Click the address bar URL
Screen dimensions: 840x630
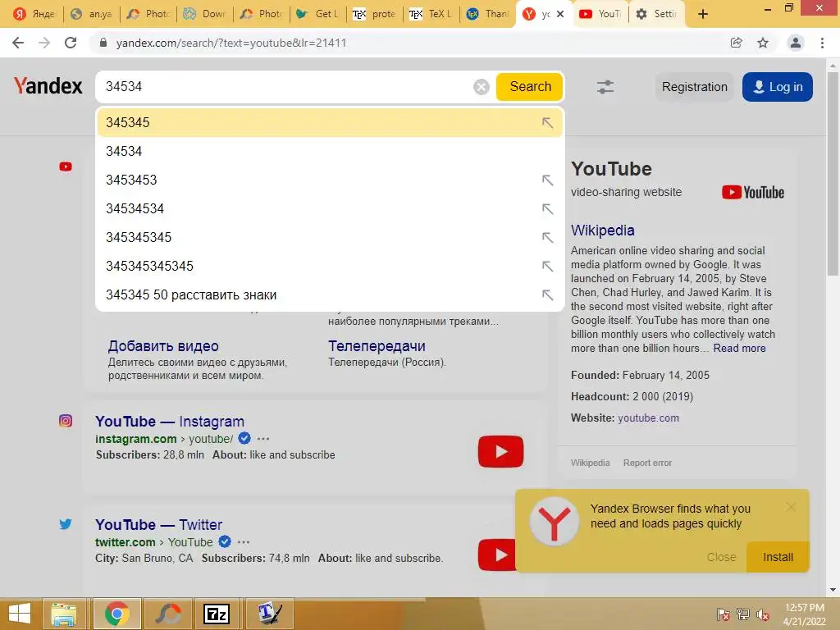click(231, 43)
